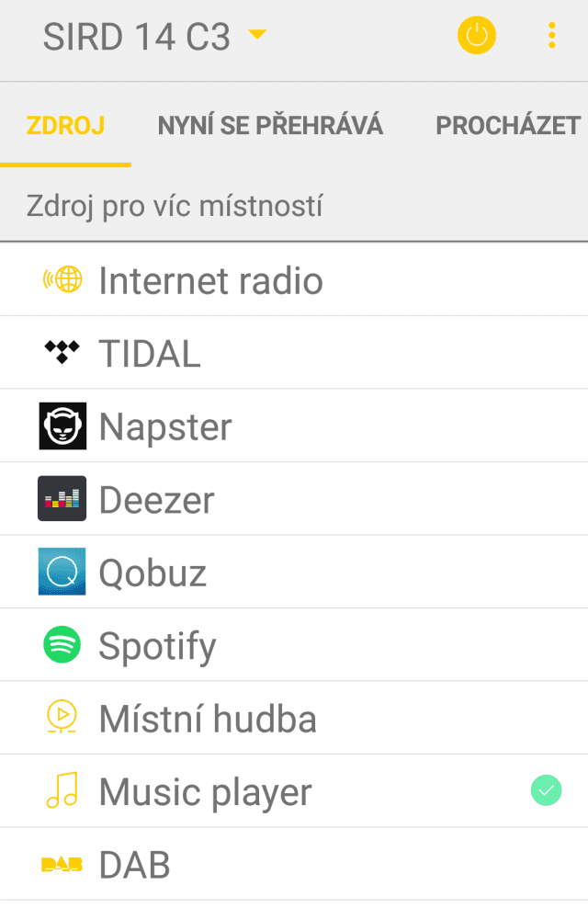Tap the green Spotify icon
588x919 pixels.
click(x=62, y=645)
